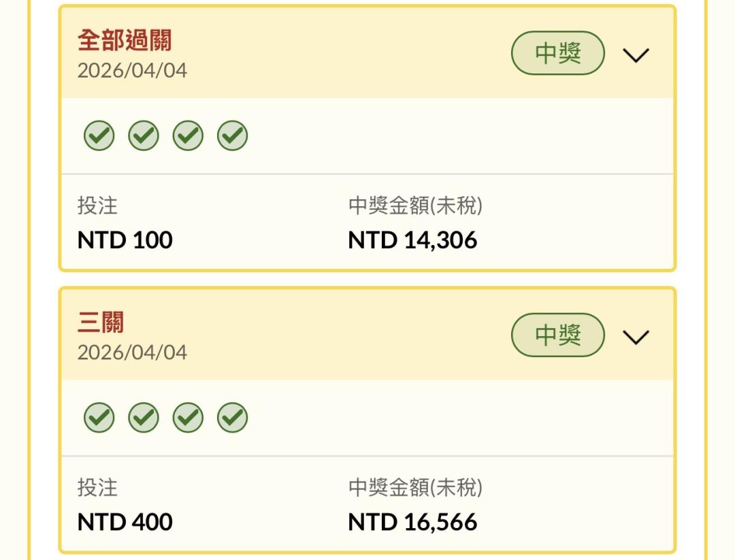Expand the 三關 bet details chevron
Viewport: 735px width, 560px height.
(x=636, y=337)
